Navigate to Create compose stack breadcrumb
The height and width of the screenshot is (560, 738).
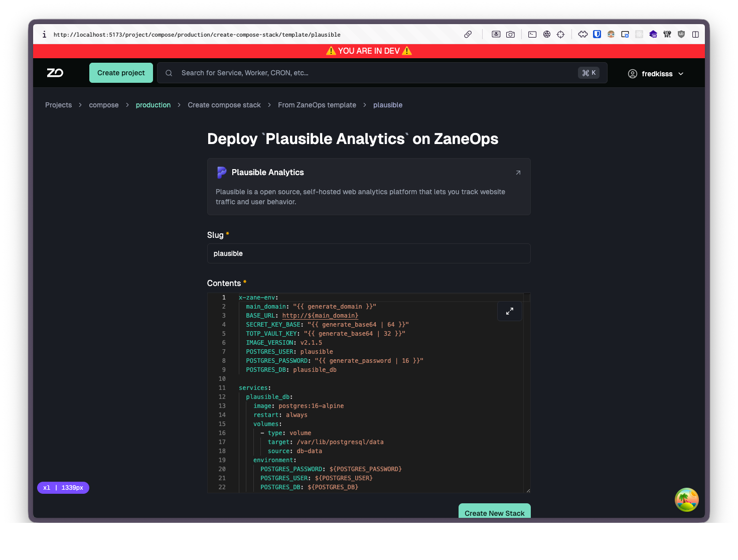click(x=224, y=105)
